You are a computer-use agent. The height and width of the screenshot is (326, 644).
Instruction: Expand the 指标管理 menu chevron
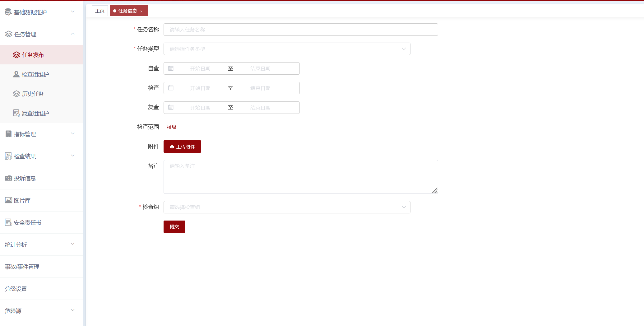pyautogui.click(x=73, y=133)
